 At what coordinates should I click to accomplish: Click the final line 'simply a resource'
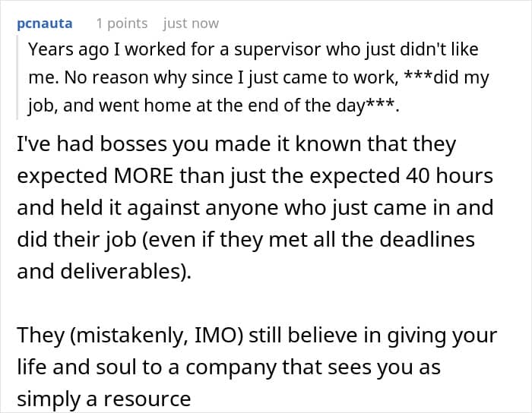(x=104, y=399)
